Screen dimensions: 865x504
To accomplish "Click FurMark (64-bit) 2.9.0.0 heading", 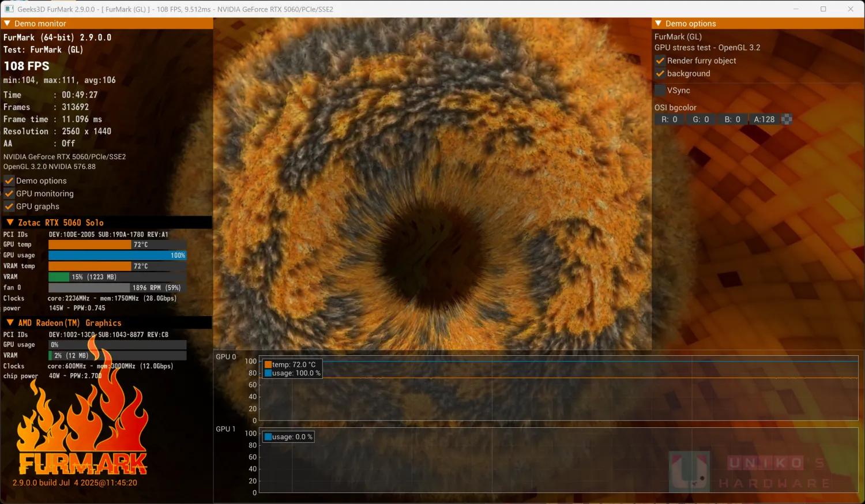I will [58, 37].
